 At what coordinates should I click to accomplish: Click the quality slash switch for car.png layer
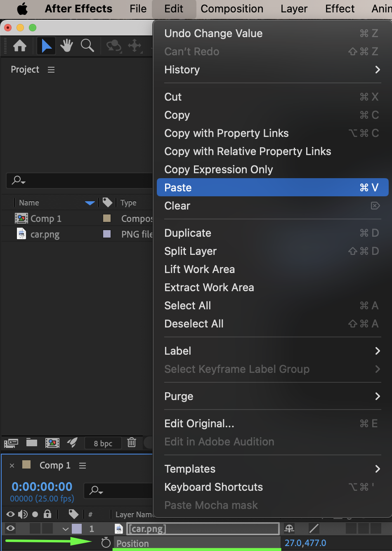[x=314, y=528]
